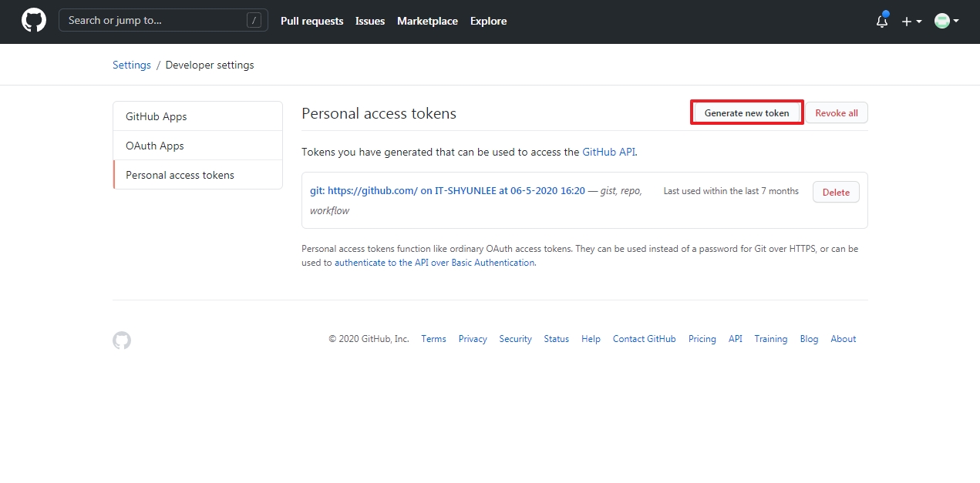The image size is (980, 483).
Task: Select GitHub Apps in sidebar
Action: pyautogui.click(x=197, y=116)
